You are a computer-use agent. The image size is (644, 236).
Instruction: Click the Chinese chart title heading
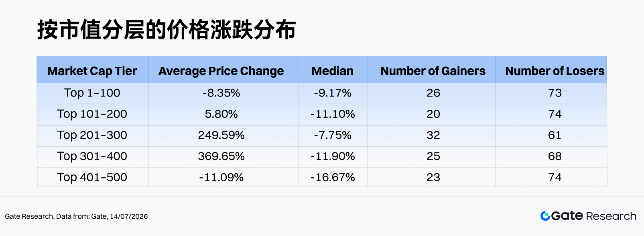[x=167, y=29]
